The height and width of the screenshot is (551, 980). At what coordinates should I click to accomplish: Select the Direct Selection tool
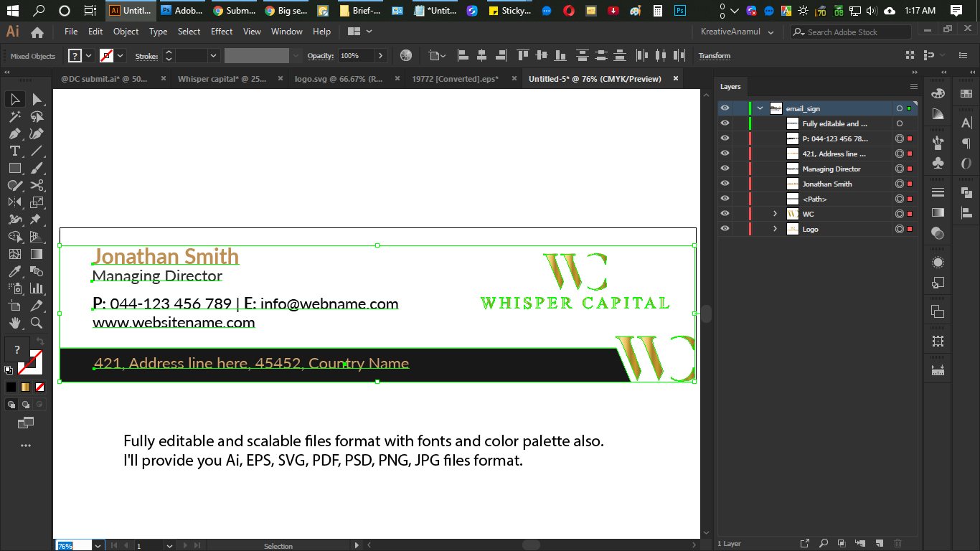(x=37, y=100)
